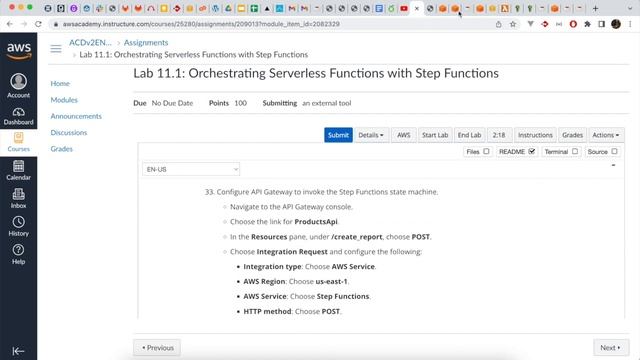Open the Modules course link

coord(64,100)
